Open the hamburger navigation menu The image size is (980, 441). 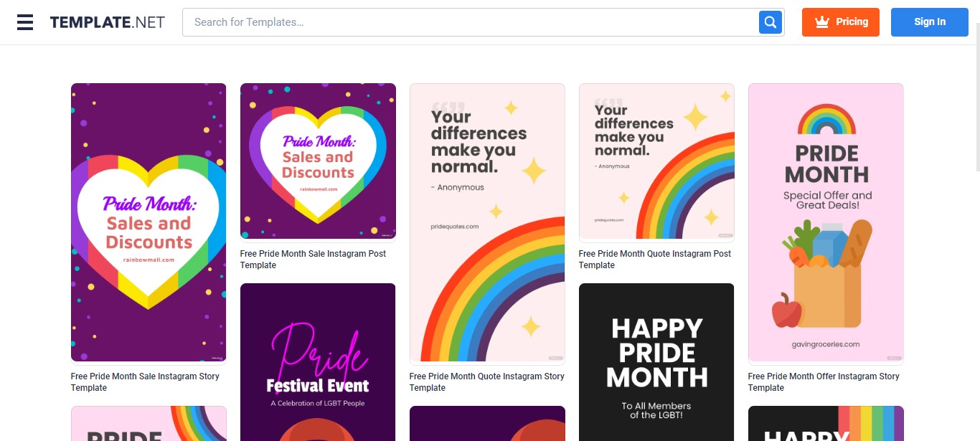pyautogui.click(x=25, y=22)
